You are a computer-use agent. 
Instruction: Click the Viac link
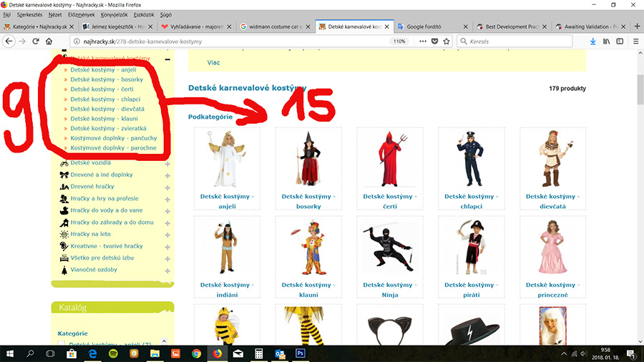(x=213, y=62)
